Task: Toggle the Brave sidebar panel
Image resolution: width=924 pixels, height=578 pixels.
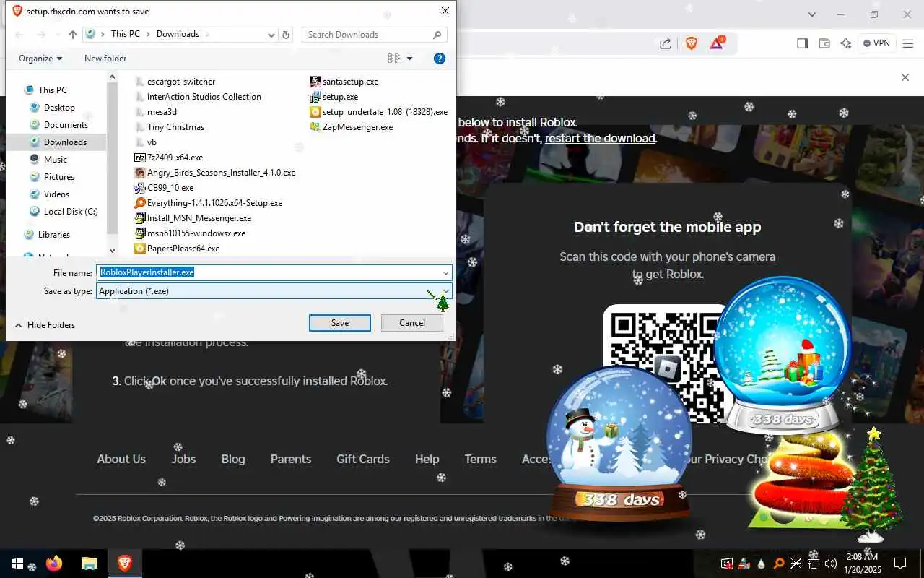Action: pos(802,43)
